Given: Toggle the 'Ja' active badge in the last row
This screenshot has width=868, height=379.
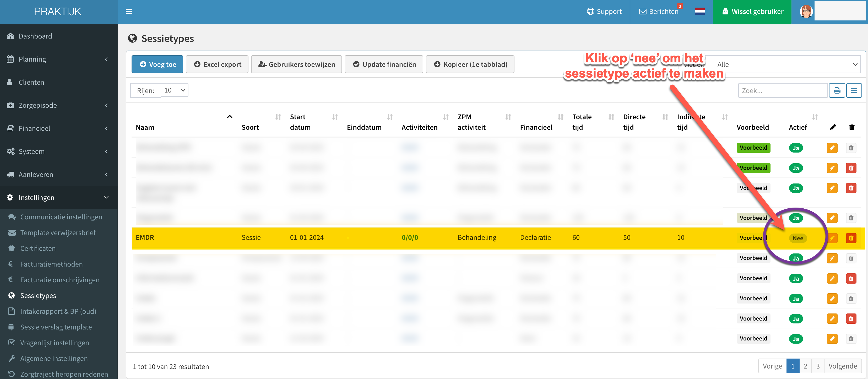Looking at the screenshot, I should point(796,339).
